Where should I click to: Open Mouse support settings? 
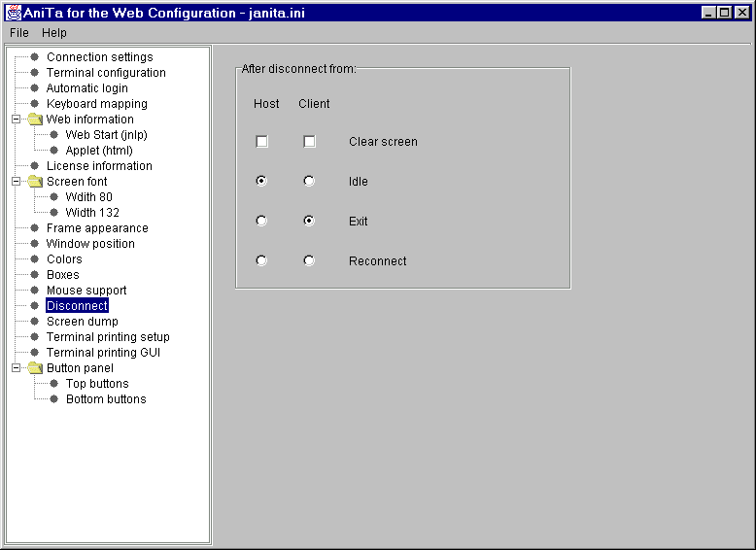click(86, 291)
